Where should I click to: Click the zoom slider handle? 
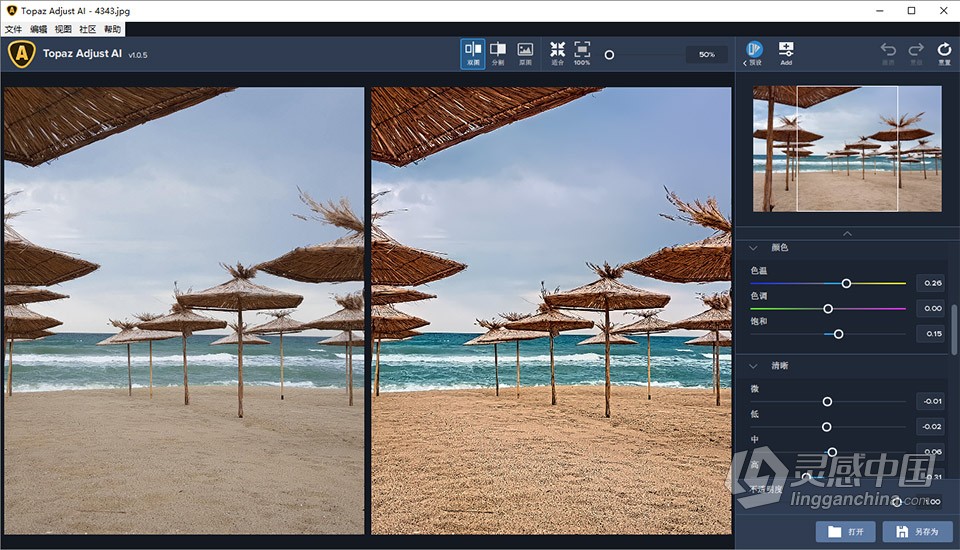(609, 55)
